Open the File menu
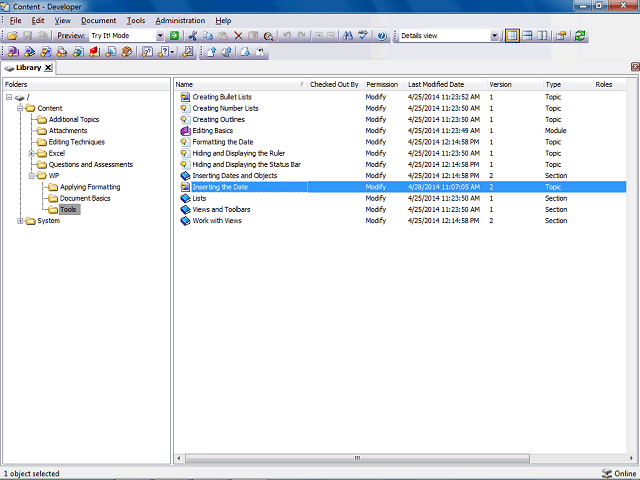640x480 pixels. pyautogui.click(x=15, y=20)
